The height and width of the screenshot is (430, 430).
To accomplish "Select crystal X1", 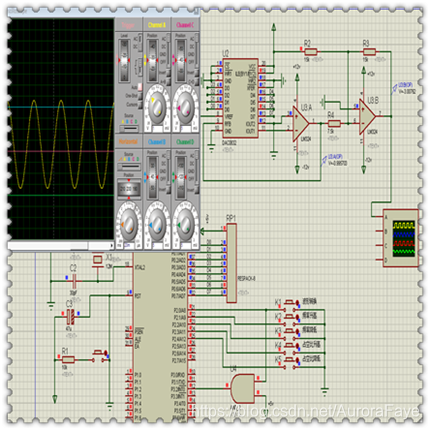I will click(x=97, y=259).
